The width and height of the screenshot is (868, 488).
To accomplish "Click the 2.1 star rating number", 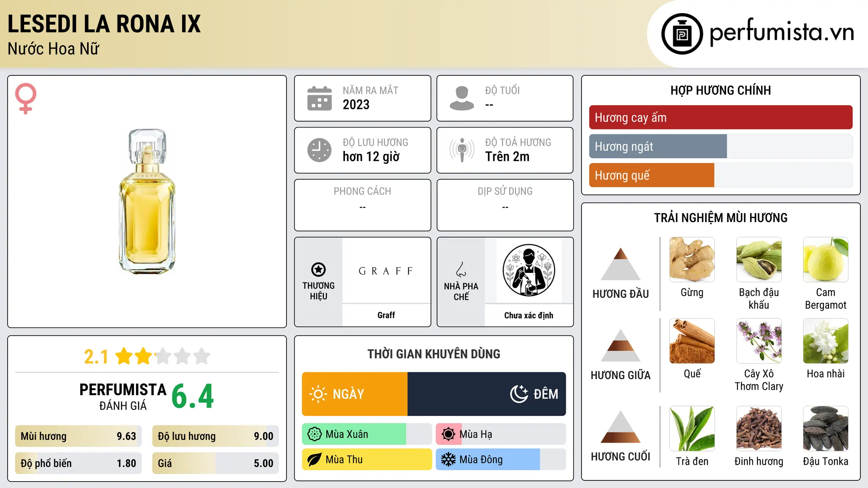I will click(96, 357).
